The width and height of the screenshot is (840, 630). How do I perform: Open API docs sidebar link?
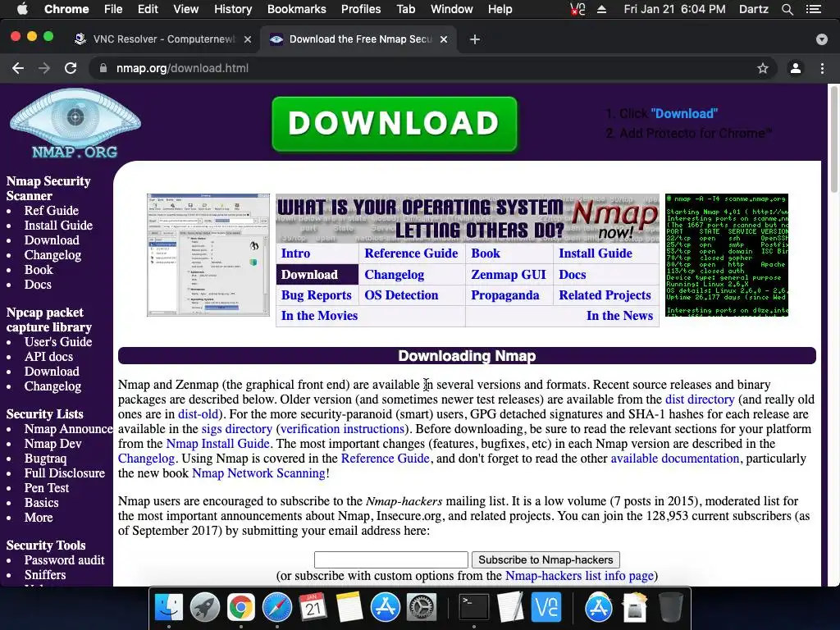coord(48,357)
